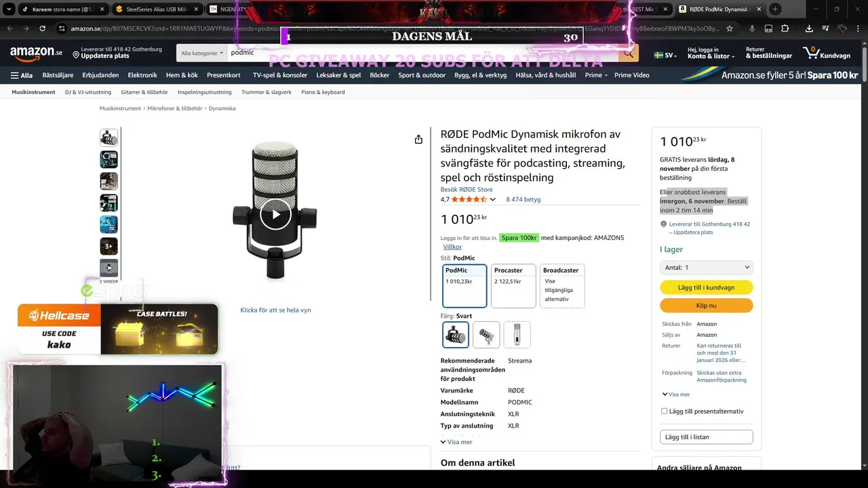Click the Villkor terms link
Viewport: 868px width, 488px height.
pos(452,247)
